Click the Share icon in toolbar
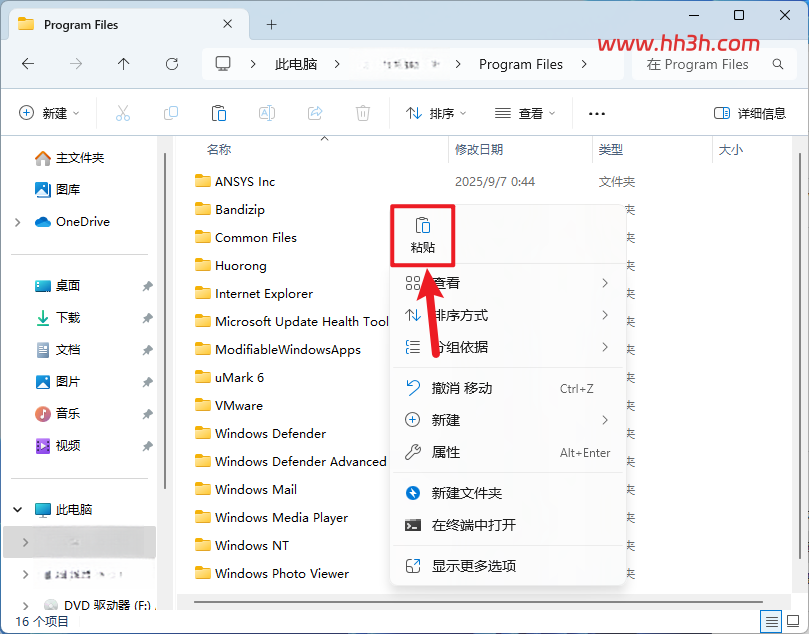 [315, 113]
